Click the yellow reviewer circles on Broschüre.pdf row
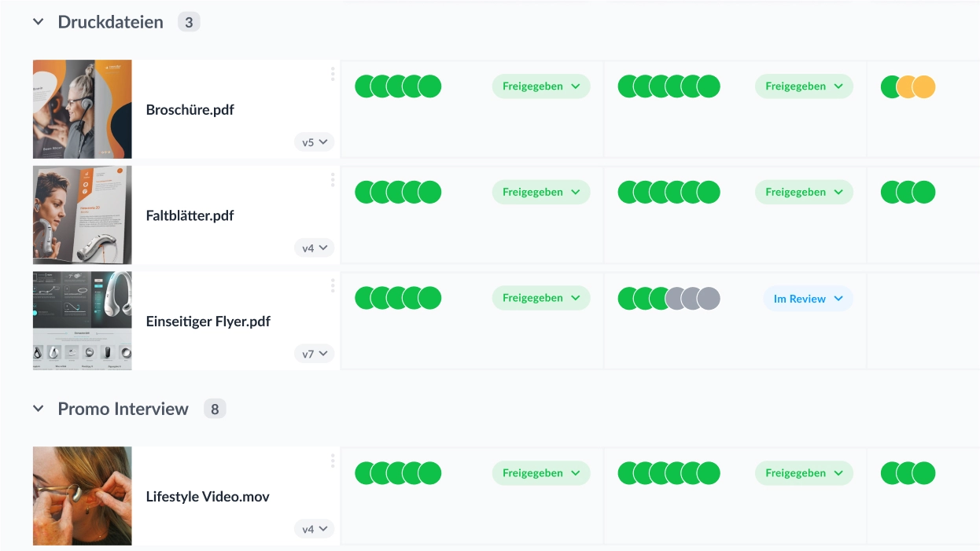This screenshot has height=551, width=980. tap(916, 86)
